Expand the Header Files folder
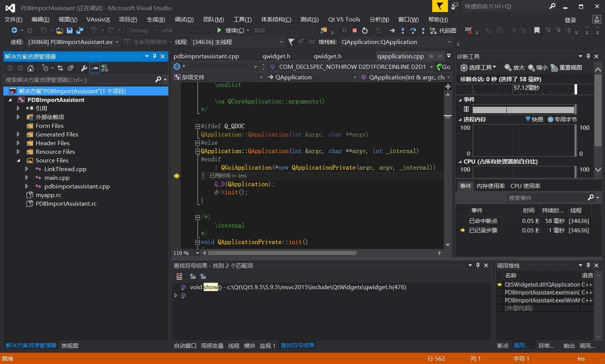The height and width of the screenshot is (364, 605). pos(18,143)
